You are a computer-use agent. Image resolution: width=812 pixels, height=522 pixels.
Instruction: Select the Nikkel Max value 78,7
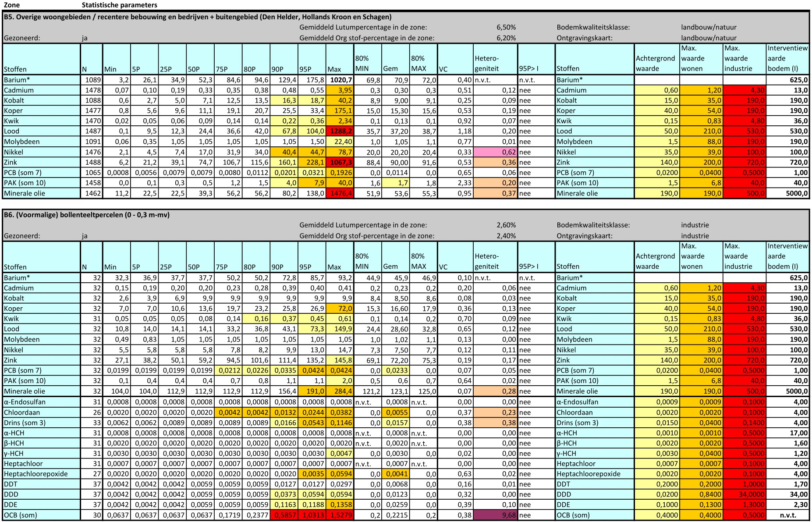coord(340,152)
